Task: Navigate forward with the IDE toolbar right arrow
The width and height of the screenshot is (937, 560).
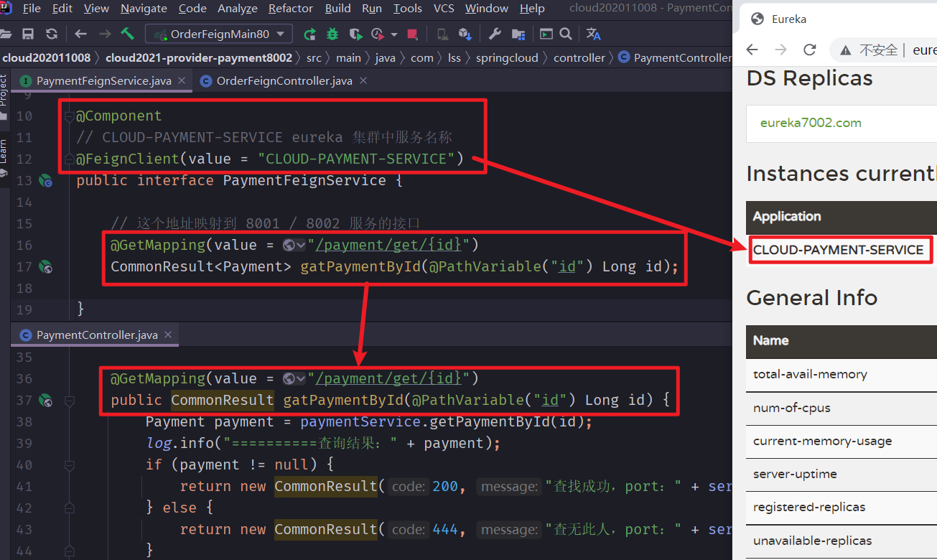Action: pos(105,34)
